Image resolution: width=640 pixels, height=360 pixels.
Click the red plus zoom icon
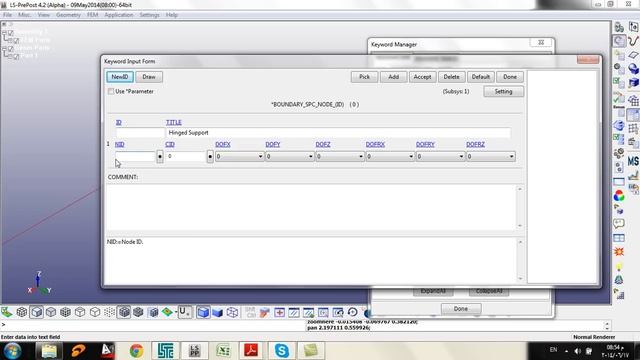click(x=279, y=313)
